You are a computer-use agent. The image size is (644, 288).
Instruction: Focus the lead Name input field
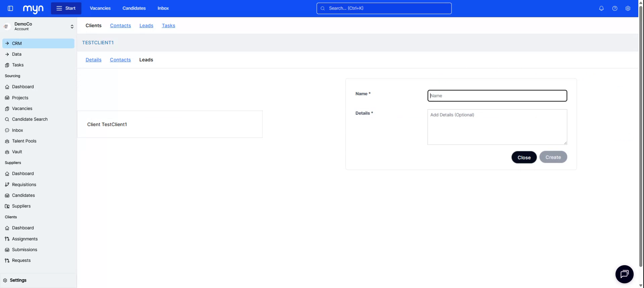[x=497, y=96]
